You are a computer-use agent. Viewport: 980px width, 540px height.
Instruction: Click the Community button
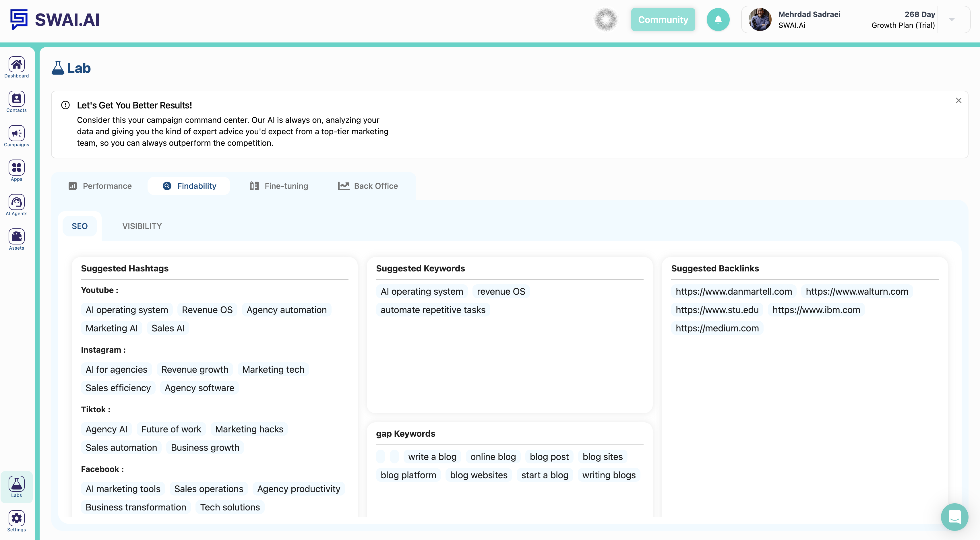pos(663,20)
